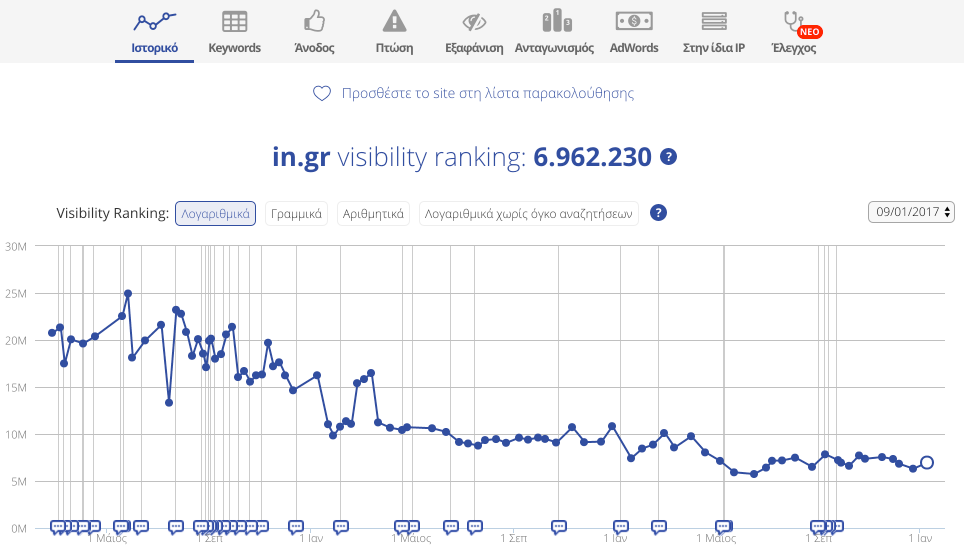Open the Στην ίδια IP server icon
Image resolution: width=964 pixels, height=560 pixels.
pos(713,21)
